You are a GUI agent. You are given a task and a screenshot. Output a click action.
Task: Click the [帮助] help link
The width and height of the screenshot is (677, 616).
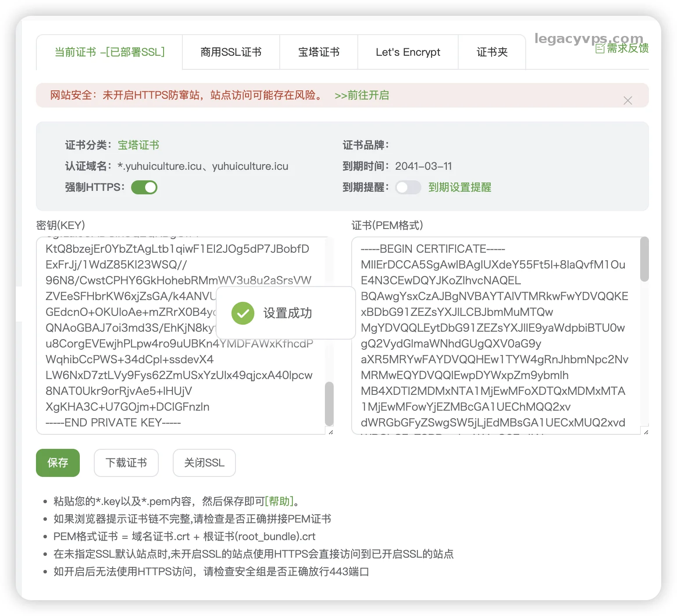tap(279, 501)
